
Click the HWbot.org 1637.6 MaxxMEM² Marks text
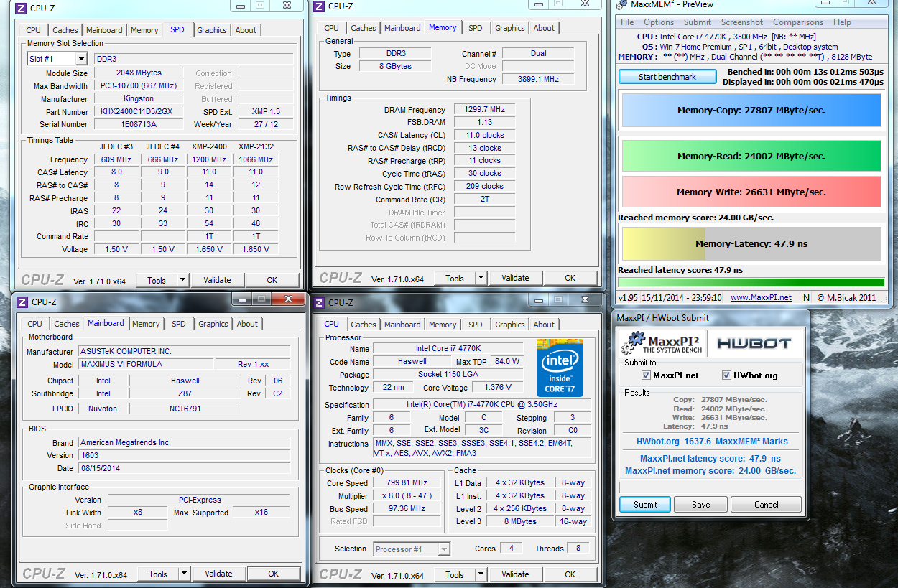[712, 442]
